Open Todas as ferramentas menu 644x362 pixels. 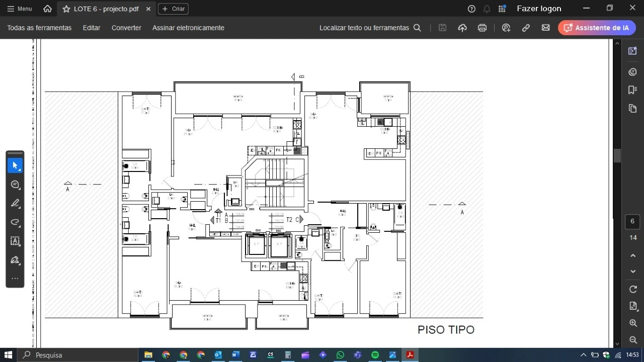(39, 28)
